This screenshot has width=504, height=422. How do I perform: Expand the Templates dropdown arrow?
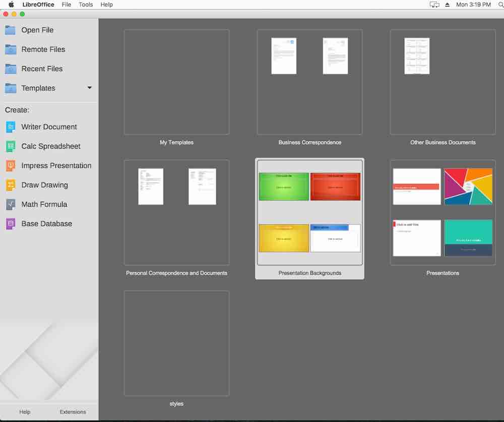point(89,88)
